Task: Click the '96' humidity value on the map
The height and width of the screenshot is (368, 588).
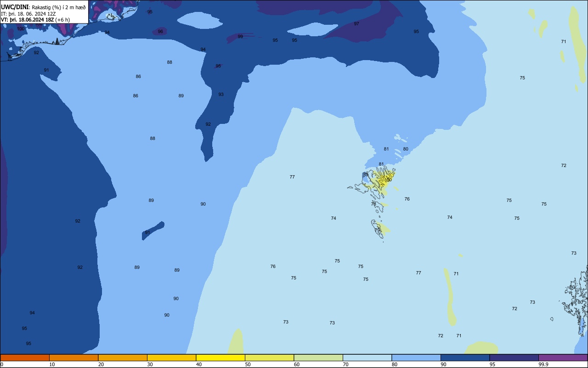Action: click(x=160, y=31)
